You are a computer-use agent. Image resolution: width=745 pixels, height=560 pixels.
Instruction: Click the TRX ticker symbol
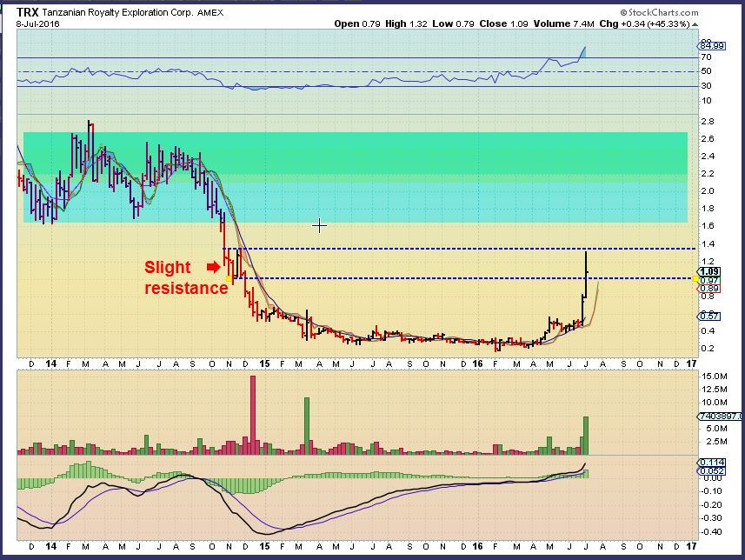click(28, 12)
